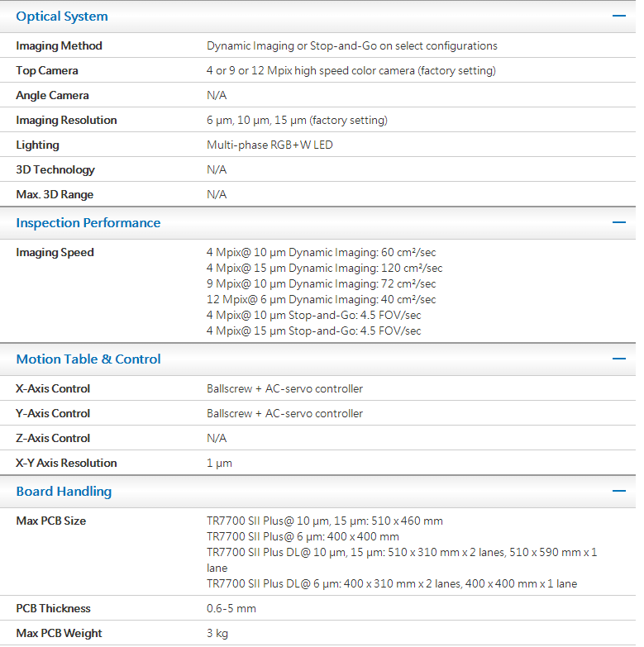644x647 pixels.
Task: Select the Imaging Resolution label
Action: click(x=66, y=120)
